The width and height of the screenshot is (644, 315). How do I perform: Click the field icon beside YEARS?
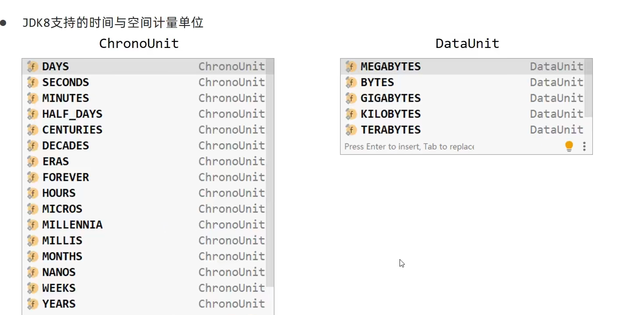33,304
